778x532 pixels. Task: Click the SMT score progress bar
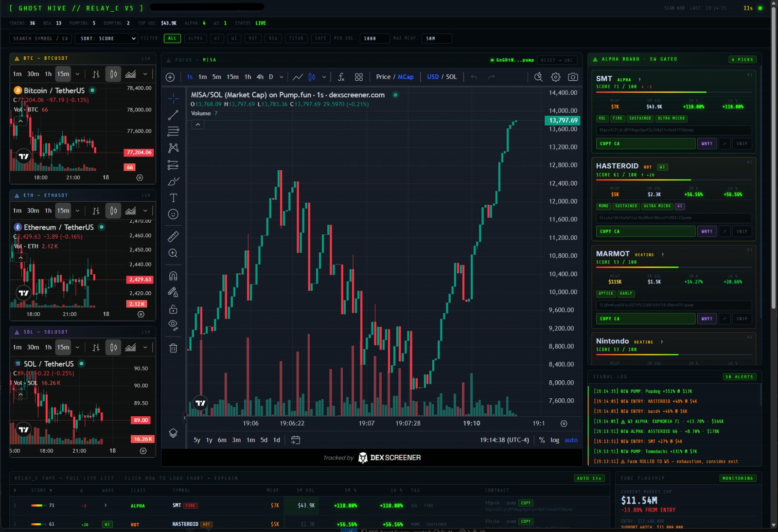click(674, 92)
